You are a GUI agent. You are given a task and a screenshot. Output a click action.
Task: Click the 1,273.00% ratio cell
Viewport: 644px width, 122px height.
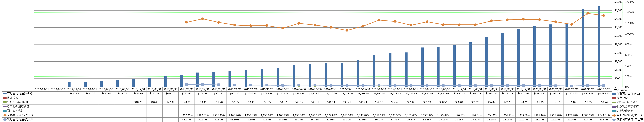pyautogui.click(x=524, y=115)
